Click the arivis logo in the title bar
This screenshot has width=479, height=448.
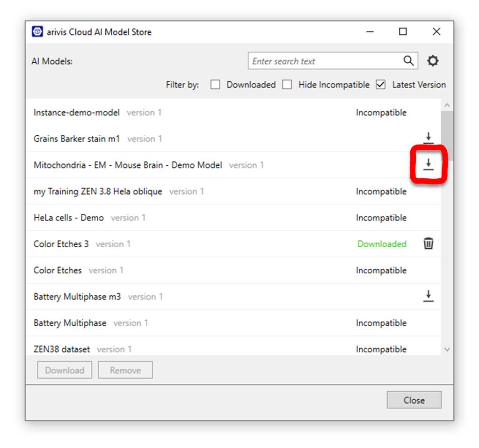pos(37,31)
